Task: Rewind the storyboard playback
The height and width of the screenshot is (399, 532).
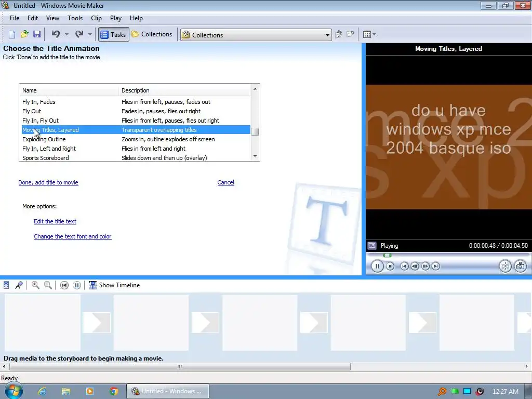Action: (x=64, y=285)
